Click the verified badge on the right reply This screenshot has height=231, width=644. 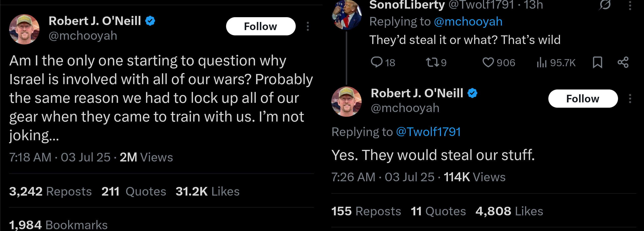coord(472,93)
